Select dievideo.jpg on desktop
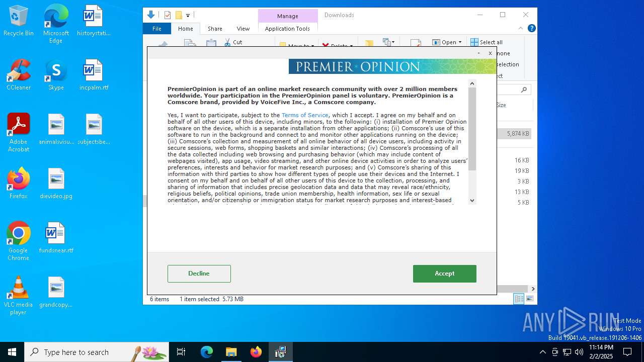 point(56,184)
